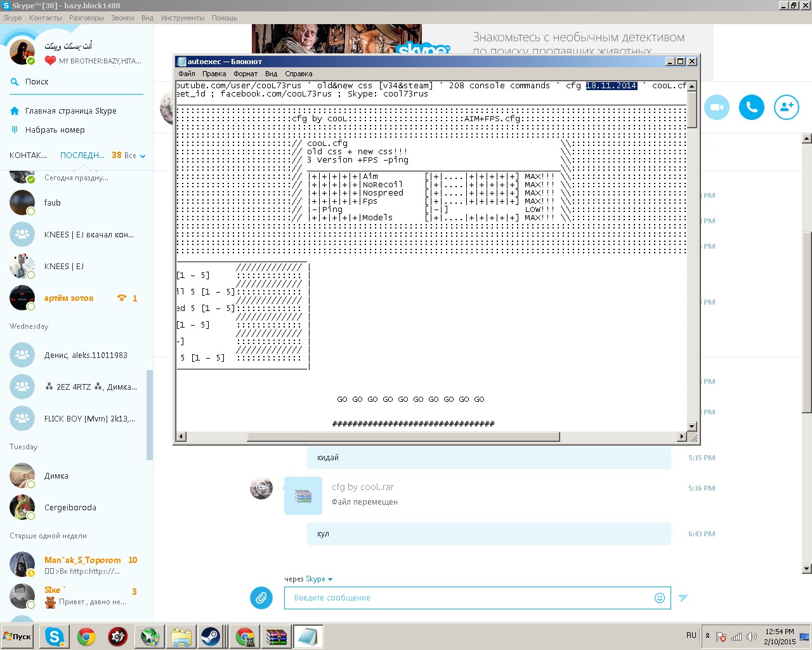The height and width of the screenshot is (650, 812).
Task: Open the Помощь menu in Skype
Action: tap(225, 18)
